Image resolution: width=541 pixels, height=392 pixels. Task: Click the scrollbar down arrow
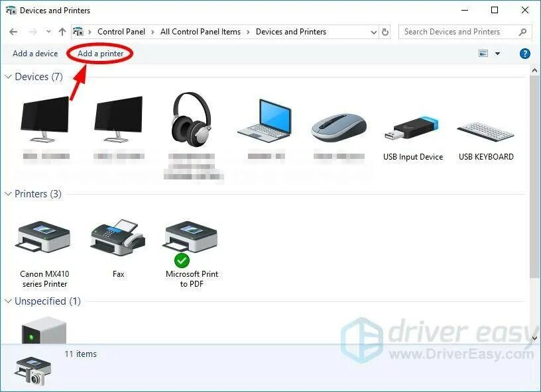coord(534,338)
